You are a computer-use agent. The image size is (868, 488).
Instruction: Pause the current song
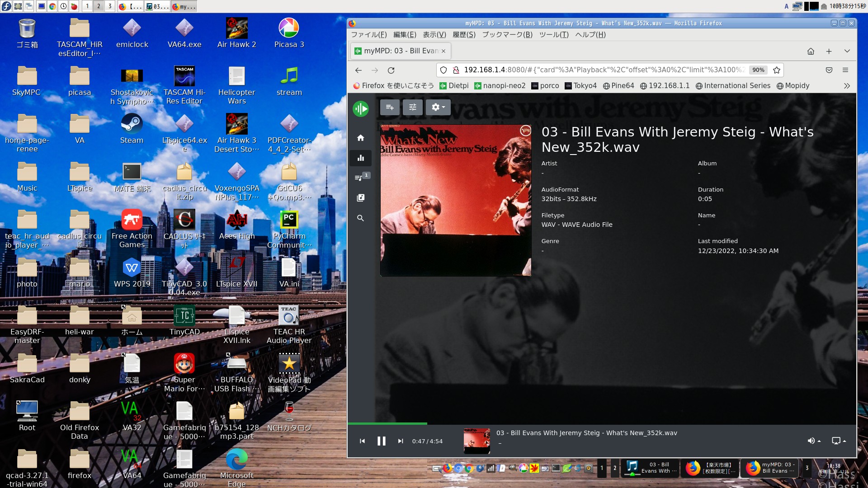click(x=381, y=441)
